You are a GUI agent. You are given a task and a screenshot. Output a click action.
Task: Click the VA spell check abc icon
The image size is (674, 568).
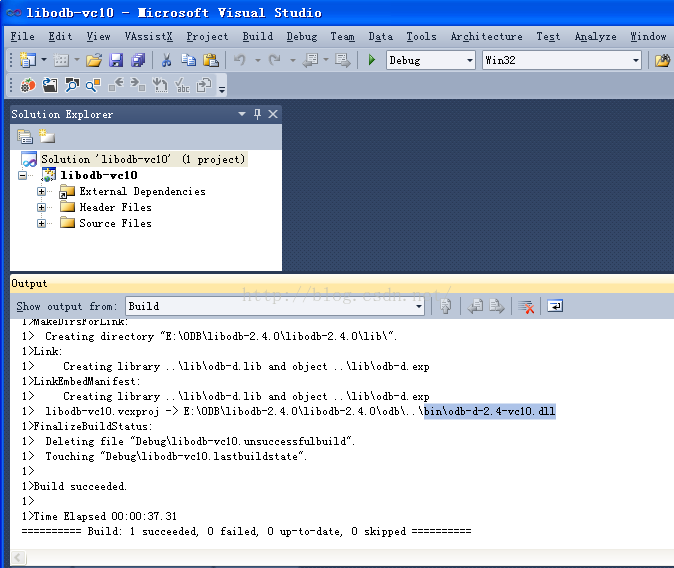182,85
